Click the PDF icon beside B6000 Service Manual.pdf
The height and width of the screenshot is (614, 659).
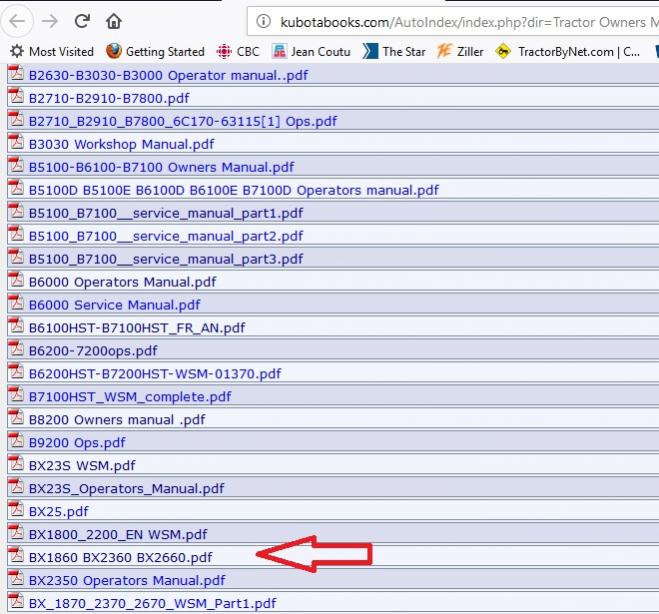[16, 304]
